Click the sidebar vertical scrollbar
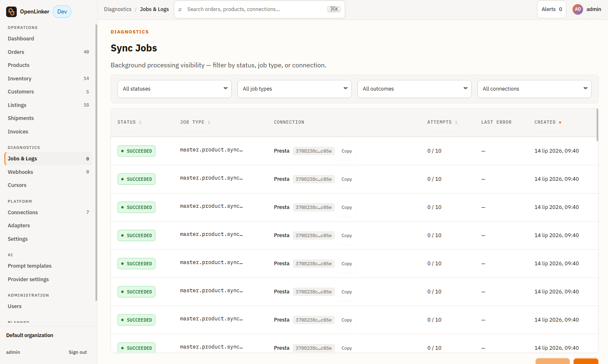 96,162
